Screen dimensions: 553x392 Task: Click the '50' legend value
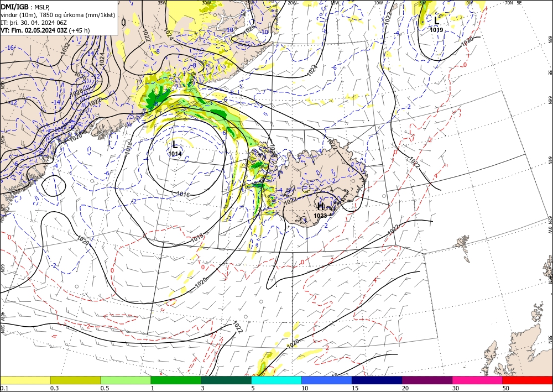(506, 388)
